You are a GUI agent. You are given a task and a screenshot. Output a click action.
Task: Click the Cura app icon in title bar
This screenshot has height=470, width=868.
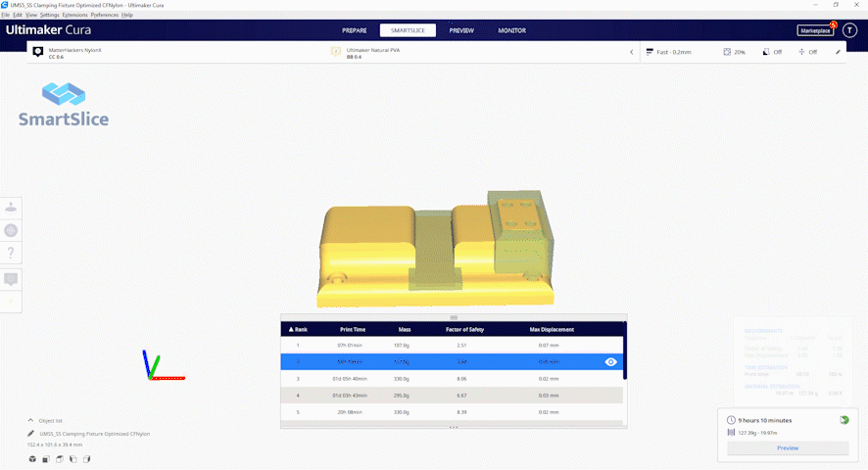pyautogui.click(x=5, y=5)
